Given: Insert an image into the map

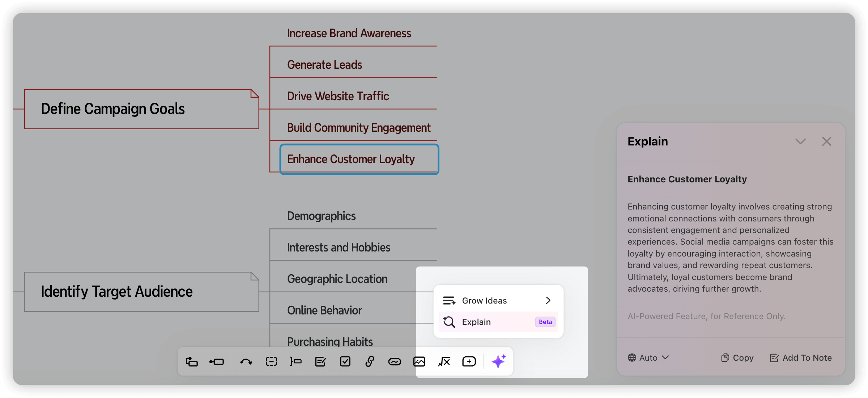Looking at the screenshot, I should (x=419, y=361).
